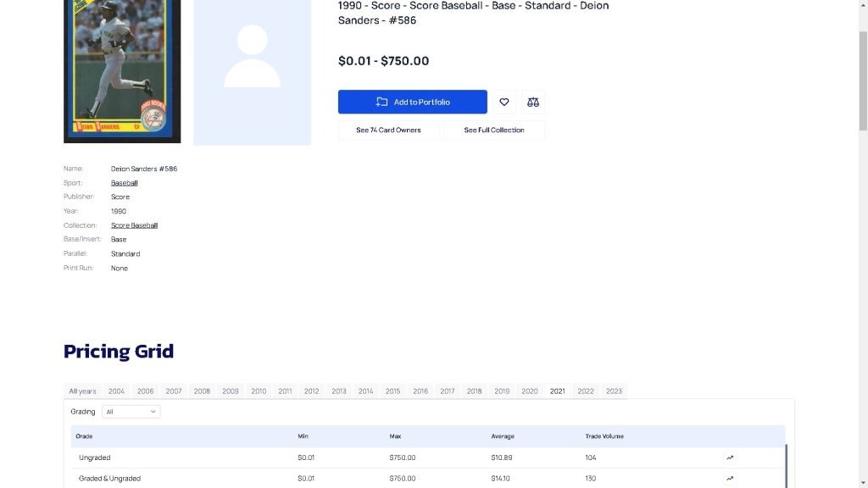Select the 2004 pricing tab
This screenshot has height=488, width=868.
[116, 391]
